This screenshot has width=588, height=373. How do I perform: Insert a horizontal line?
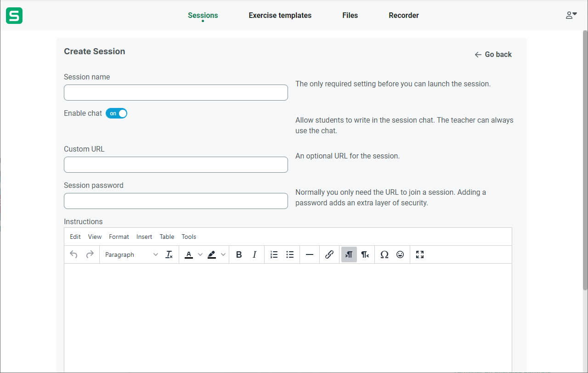[x=310, y=254]
